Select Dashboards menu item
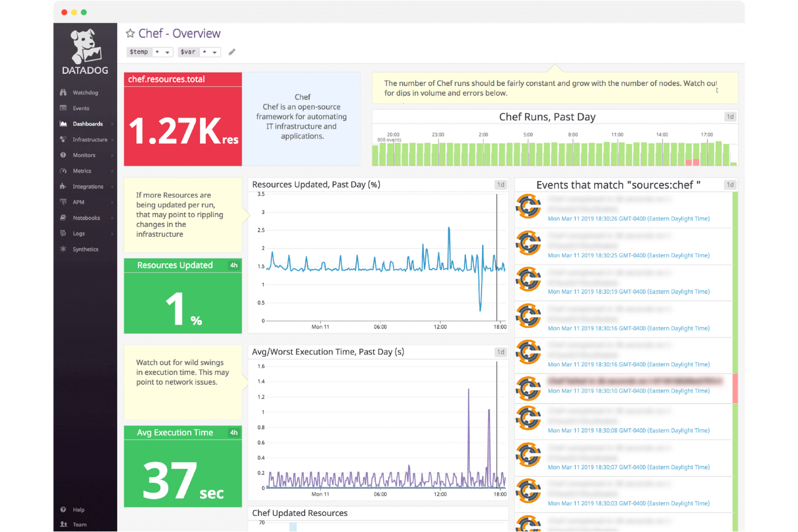Image resolution: width=798 pixels, height=532 pixels. (88, 124)
